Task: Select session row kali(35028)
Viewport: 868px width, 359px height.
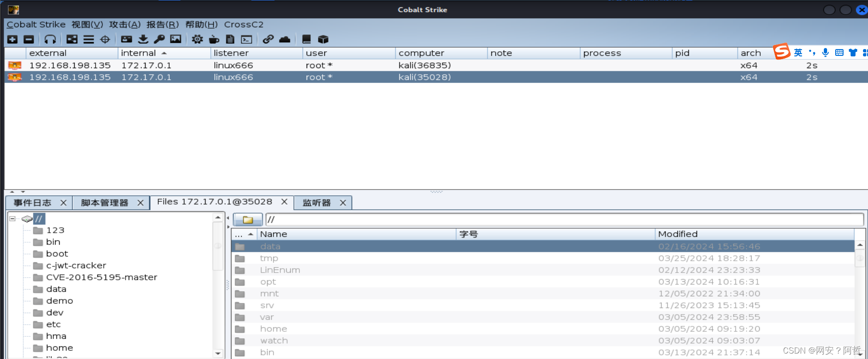Action: click(x=436, y=77)
